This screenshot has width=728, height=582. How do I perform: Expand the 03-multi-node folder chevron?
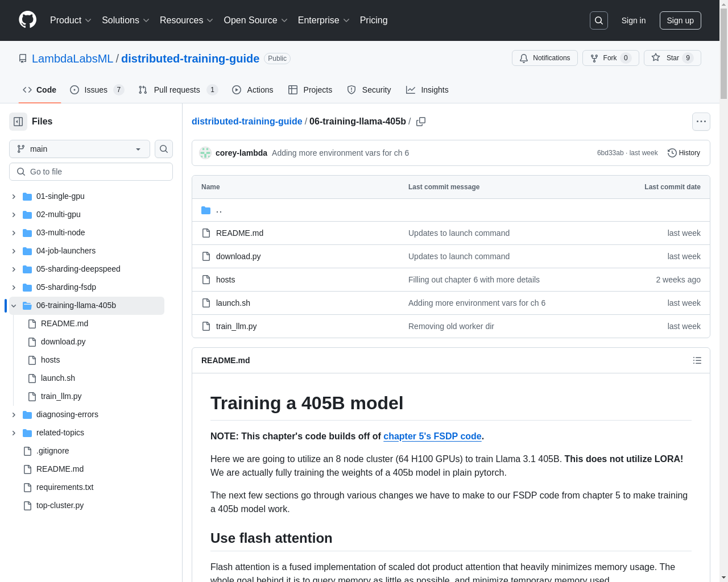14,232
